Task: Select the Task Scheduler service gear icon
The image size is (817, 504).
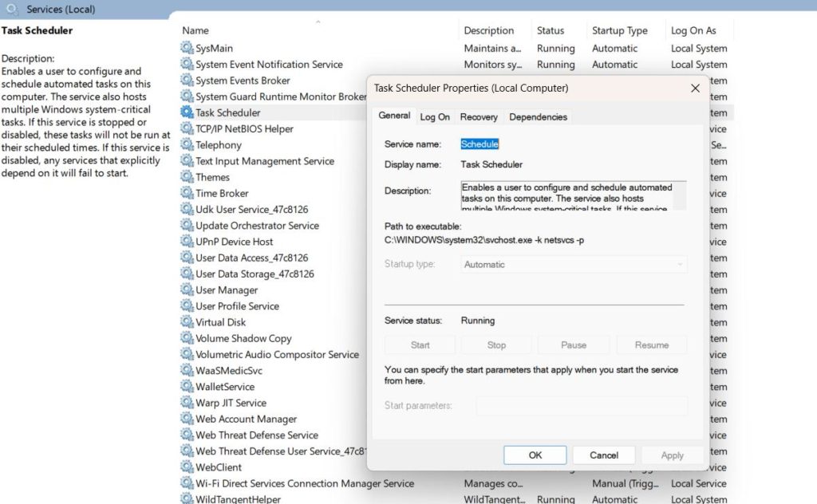Action: pyautogui.click(x=187, y=113)
